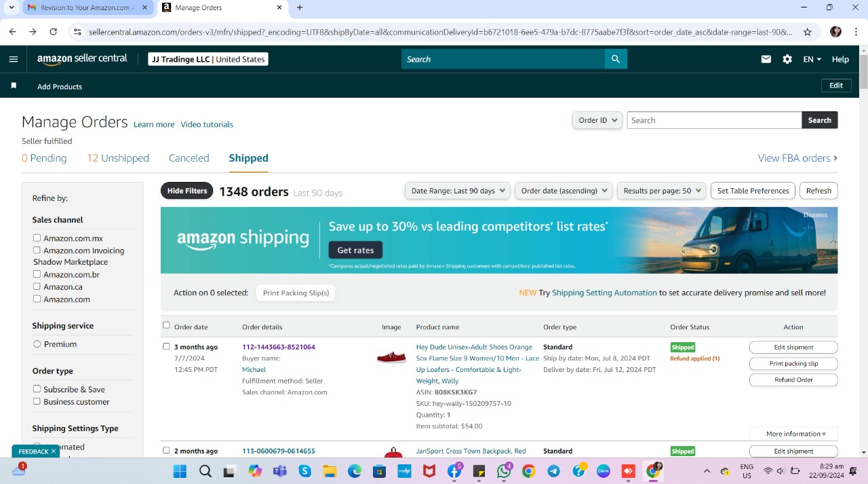This screenshot has height=484, width=868.
Task: Click the Set Table Preferences button
Action: tap(753, 191)
